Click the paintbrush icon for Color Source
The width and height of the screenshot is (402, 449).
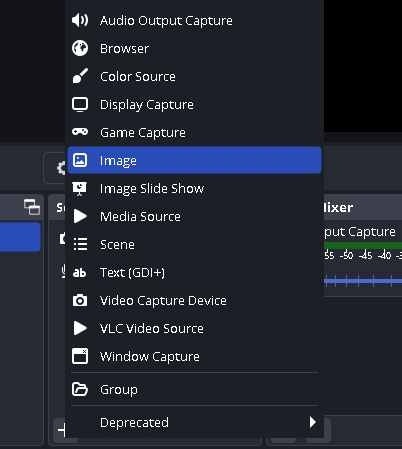[x=80, y=76]
